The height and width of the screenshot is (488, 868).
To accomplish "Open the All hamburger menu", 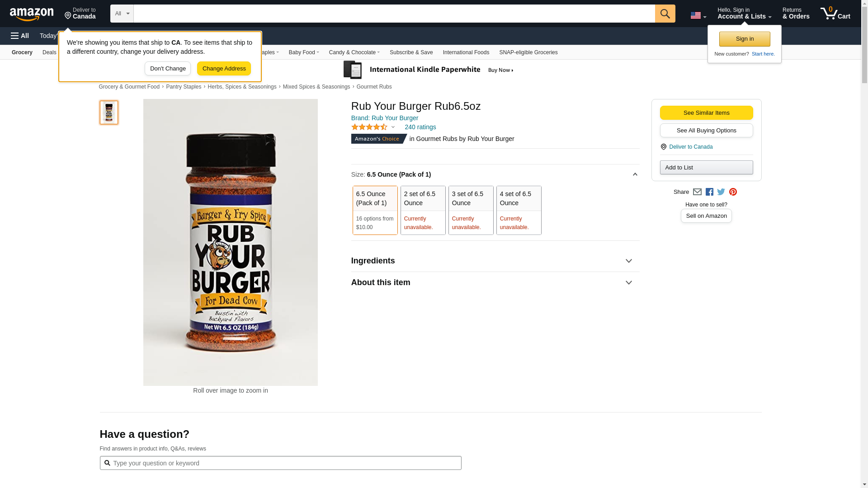I will [20, 36].
